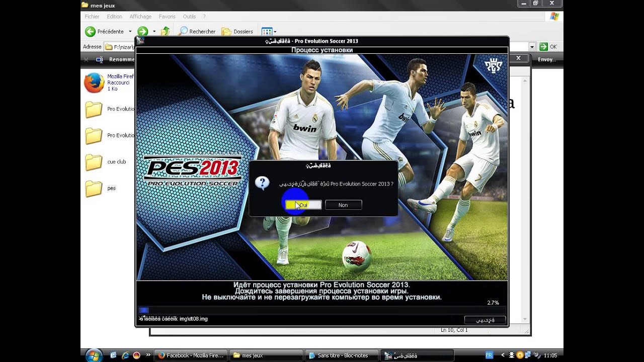The height and width of the screenshot is (362, 644).
Task: Open the Affichage menu
Action: pos(140,17)
